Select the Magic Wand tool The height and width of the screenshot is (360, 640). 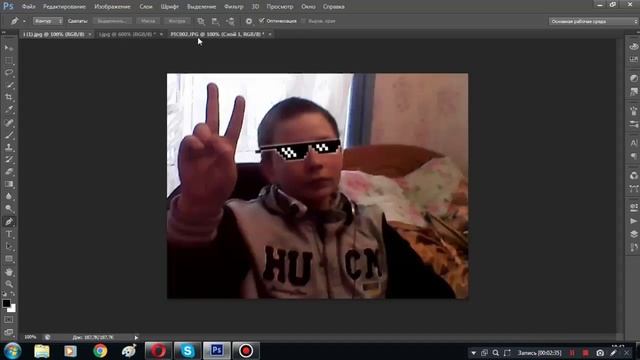click(x=9, y=85)
